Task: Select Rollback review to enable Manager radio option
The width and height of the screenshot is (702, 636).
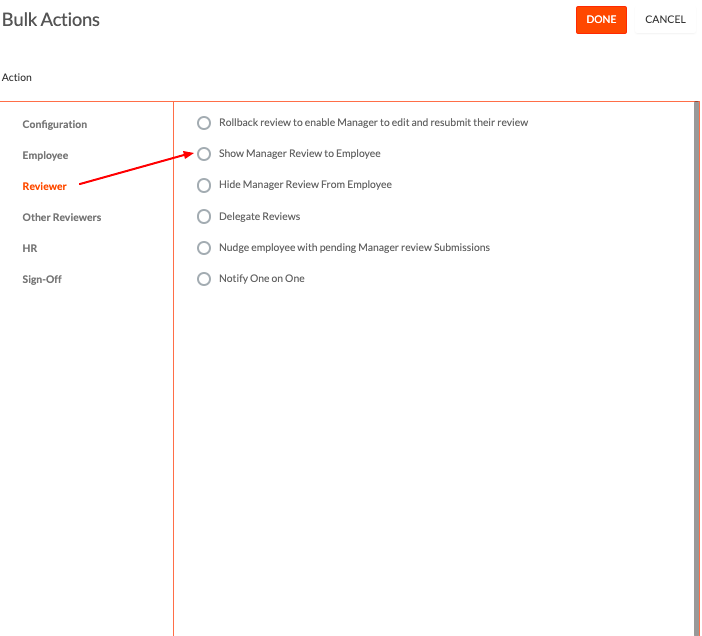Action: coord(204,123)
